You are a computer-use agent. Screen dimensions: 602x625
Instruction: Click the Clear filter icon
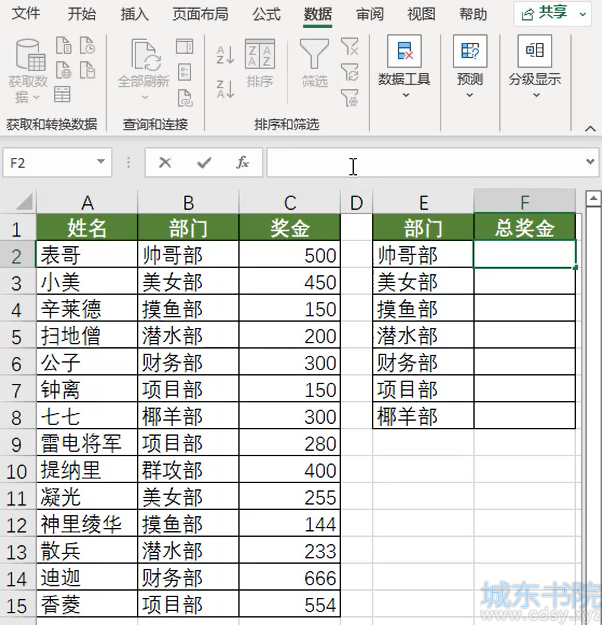[350, 47]
